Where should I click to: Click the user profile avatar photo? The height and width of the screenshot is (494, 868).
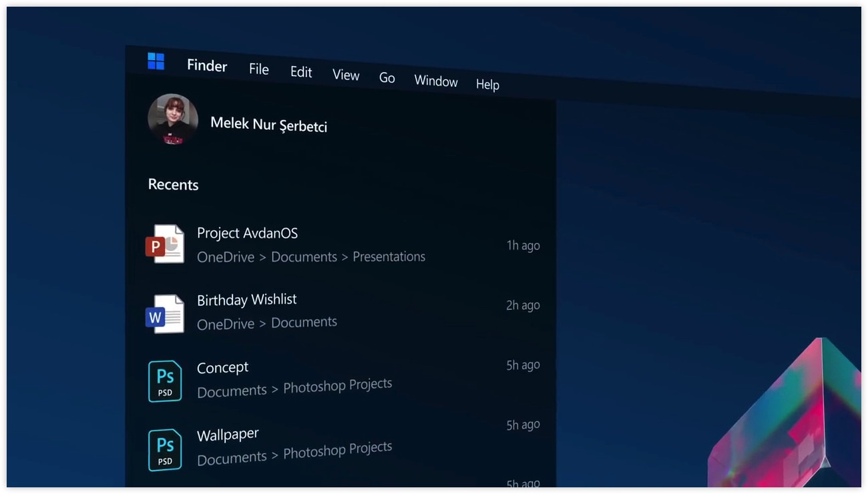(x=173, y=119)
